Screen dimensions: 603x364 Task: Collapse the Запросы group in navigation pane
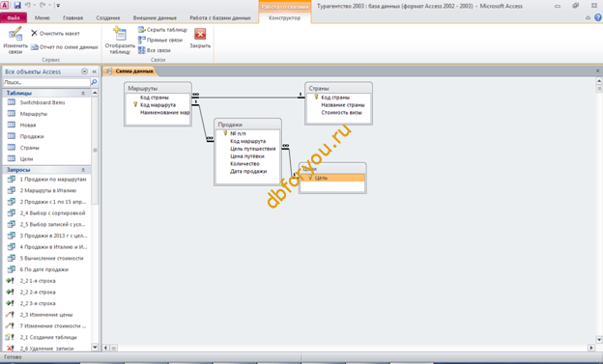click(x=83, y=170)
